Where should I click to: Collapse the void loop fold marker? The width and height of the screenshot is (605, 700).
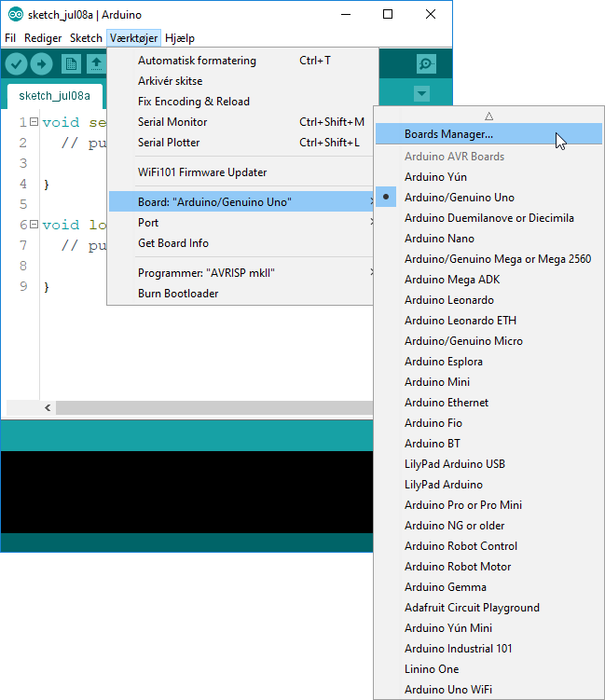(x=33, y=225)
